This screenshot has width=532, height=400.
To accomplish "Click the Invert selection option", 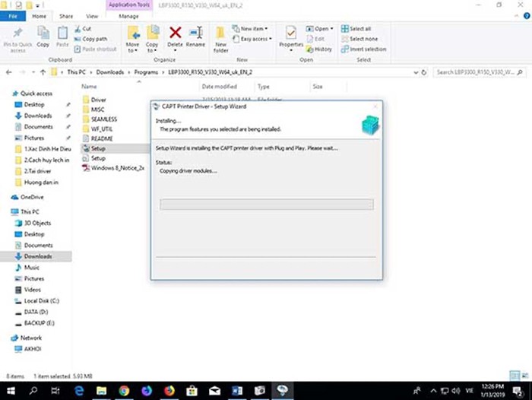I will (x=363, y=49).
